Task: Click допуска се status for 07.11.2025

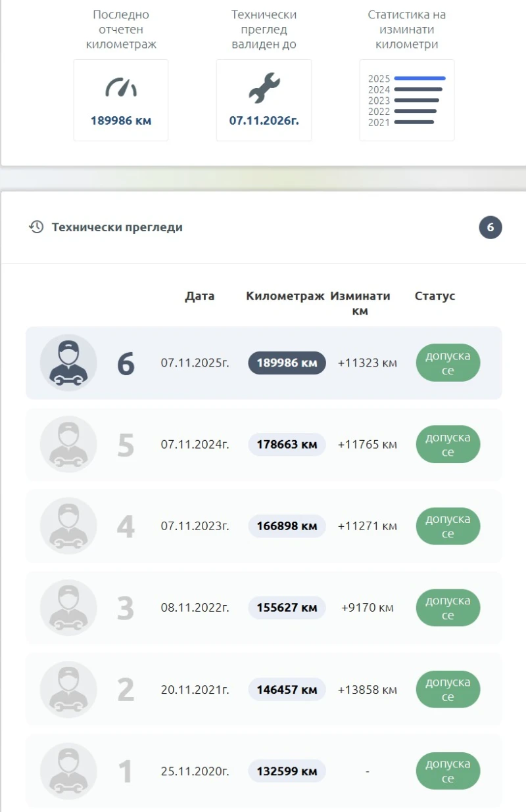Action: pyautogui.click(x=448, y=363)
